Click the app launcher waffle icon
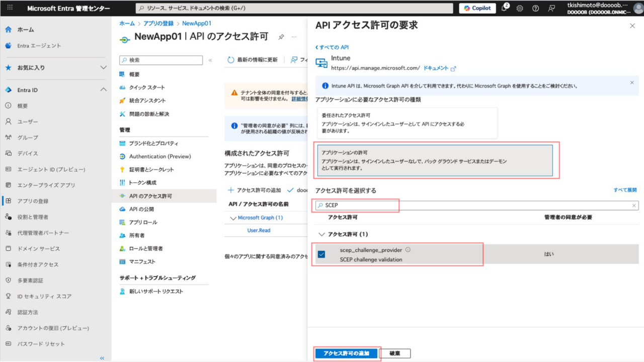 (x=10, y=9)
